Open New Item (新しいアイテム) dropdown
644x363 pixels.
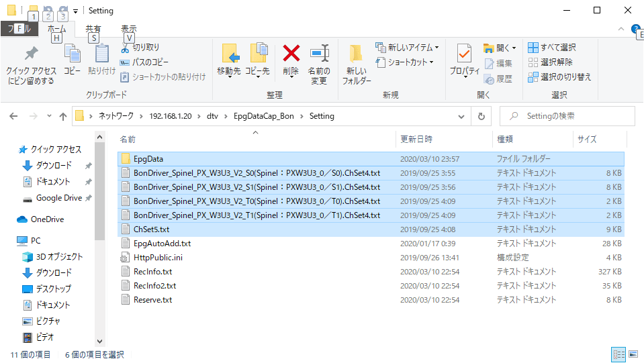(x=407, y=48)
